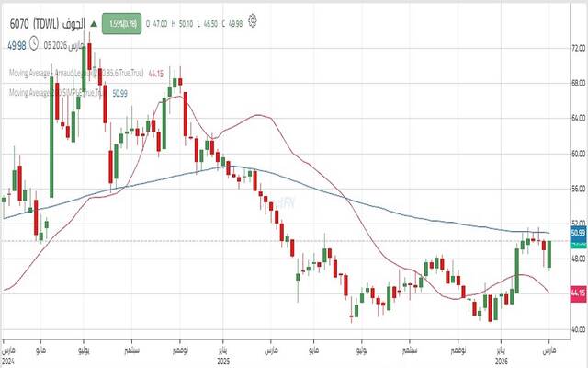
Task: Select the SIMPLE Moving Average legend
Action: (x=57, y=92)
